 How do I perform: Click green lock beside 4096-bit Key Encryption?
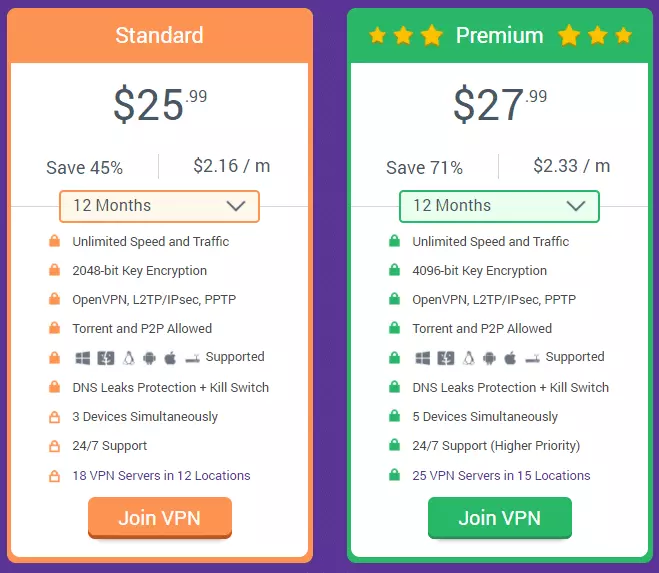[x=394, y=270]
